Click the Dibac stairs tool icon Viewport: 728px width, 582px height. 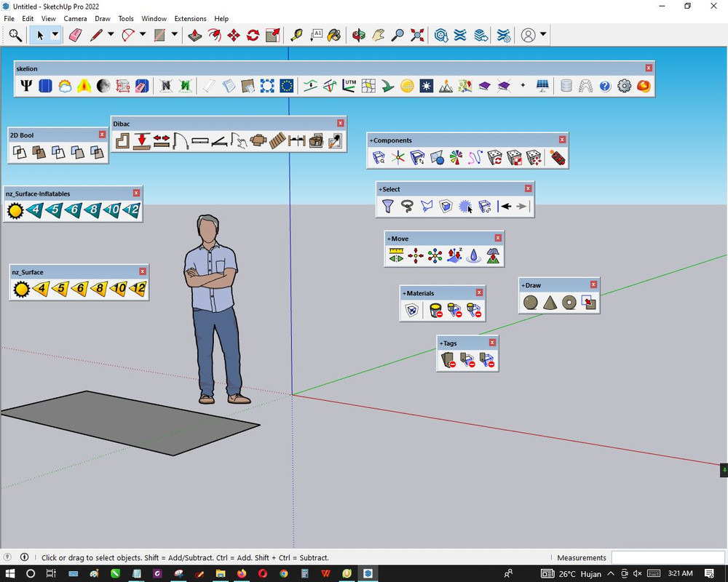[x=277, y=140]
